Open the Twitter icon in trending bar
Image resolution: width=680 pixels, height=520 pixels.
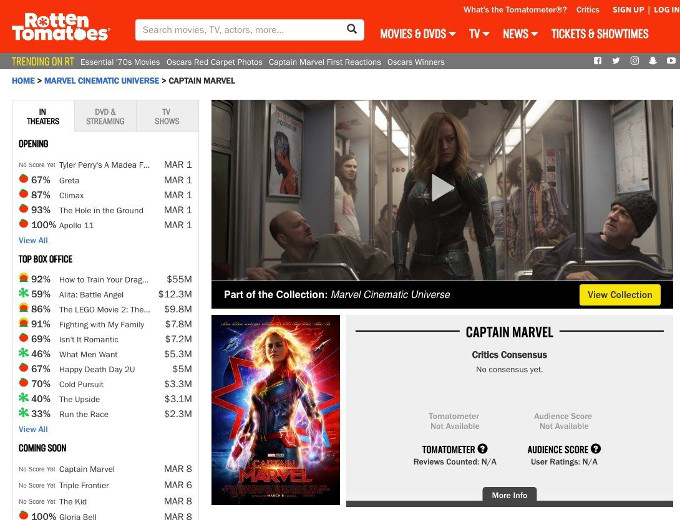(x=616, y=62)
